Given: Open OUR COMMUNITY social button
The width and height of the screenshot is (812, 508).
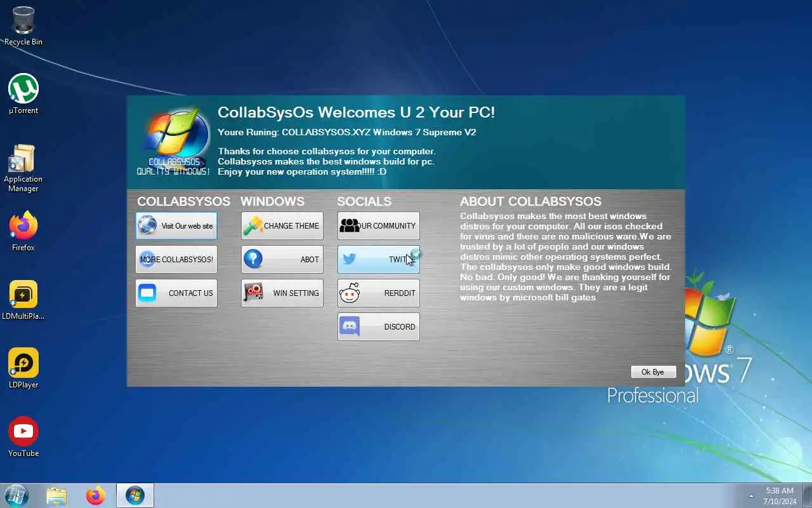Looking at the screenshot, I should click(379, 225).
